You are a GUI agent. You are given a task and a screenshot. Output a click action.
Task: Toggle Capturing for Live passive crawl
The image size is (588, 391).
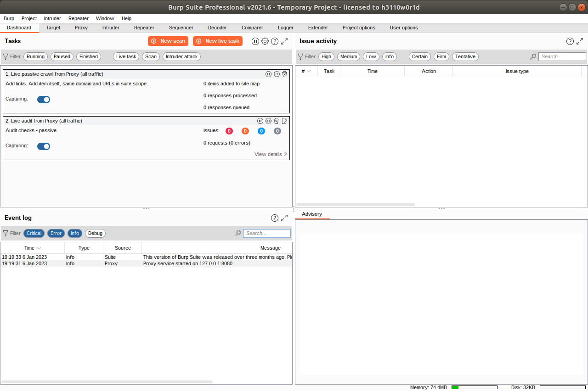click(44, 100)
